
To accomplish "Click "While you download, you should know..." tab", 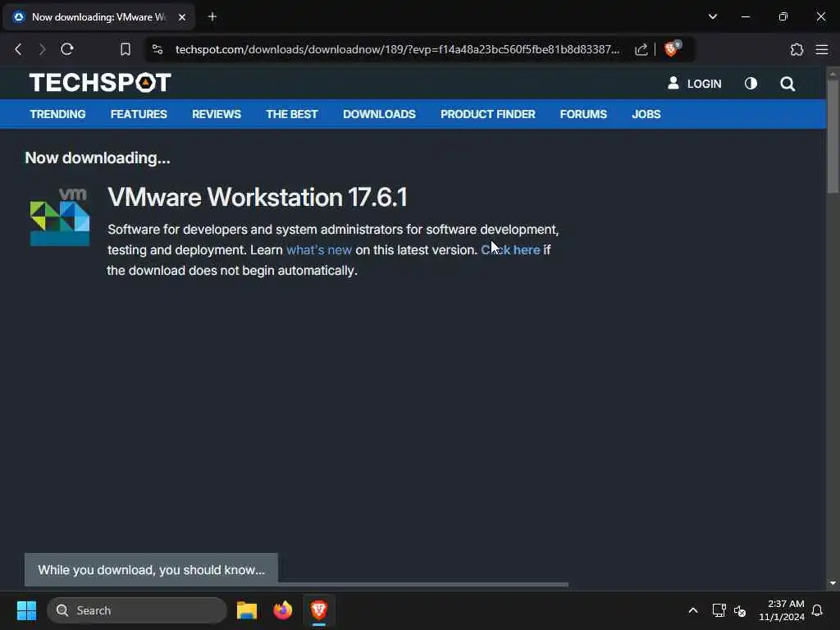I will [x=151, y=570].
